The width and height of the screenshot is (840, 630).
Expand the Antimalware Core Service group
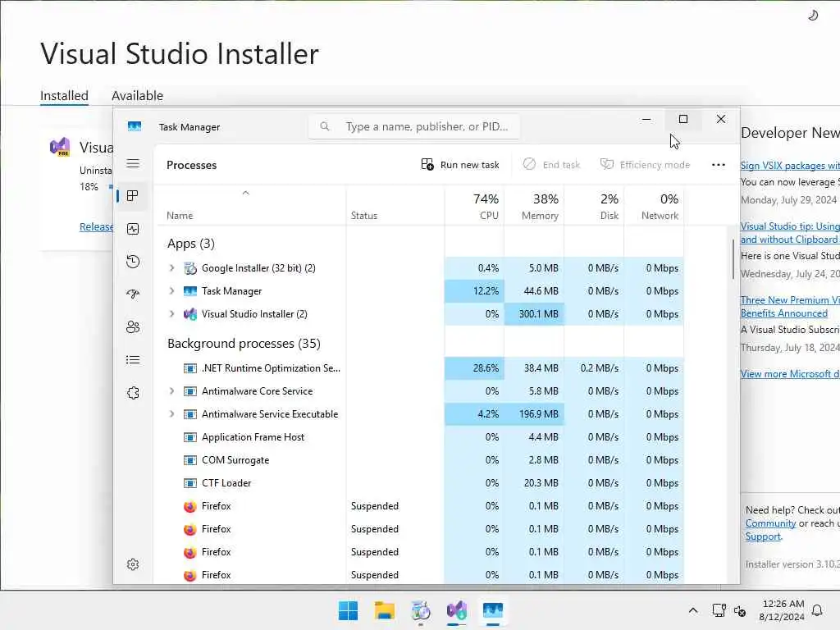(x=172, y=391)
